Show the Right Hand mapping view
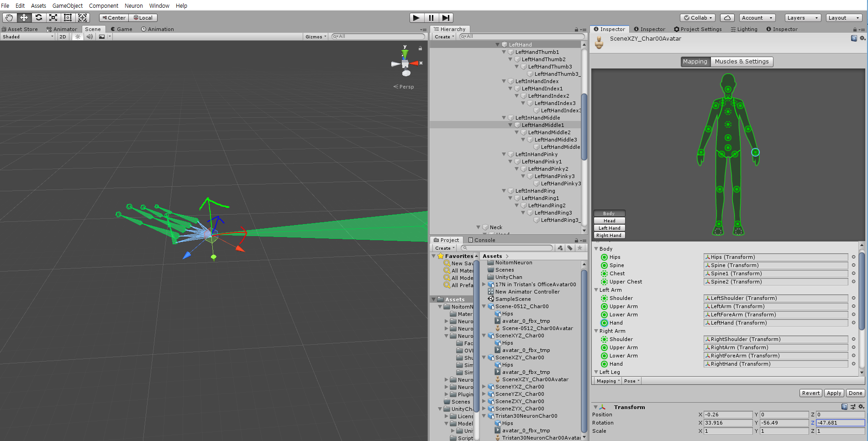868x441 pixels. tap(609, 236)
